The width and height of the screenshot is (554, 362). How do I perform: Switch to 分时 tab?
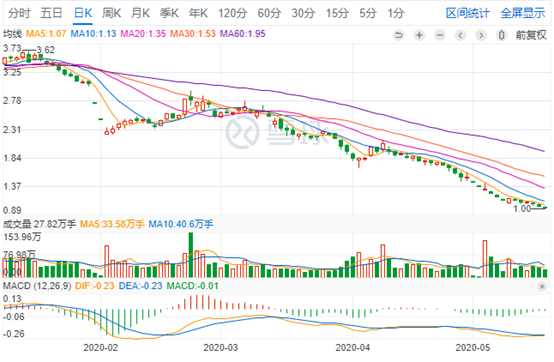click(x=19, y=13)
